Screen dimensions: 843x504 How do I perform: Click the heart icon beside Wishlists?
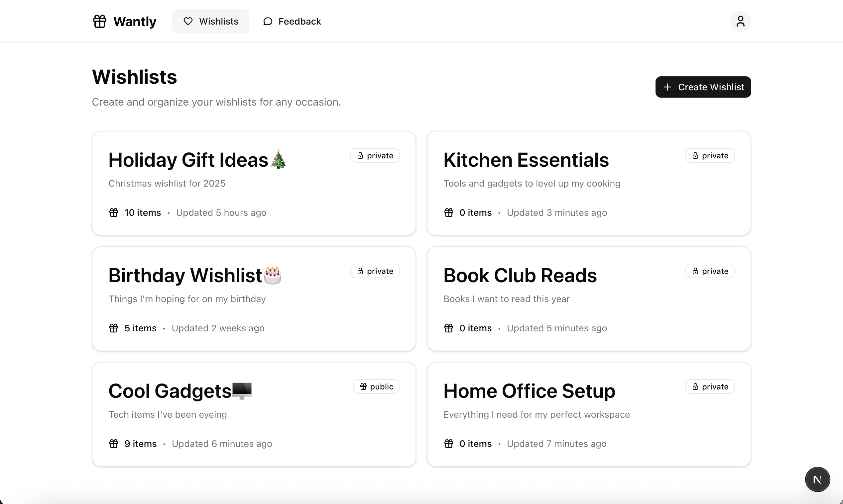[x=188, y=21]
